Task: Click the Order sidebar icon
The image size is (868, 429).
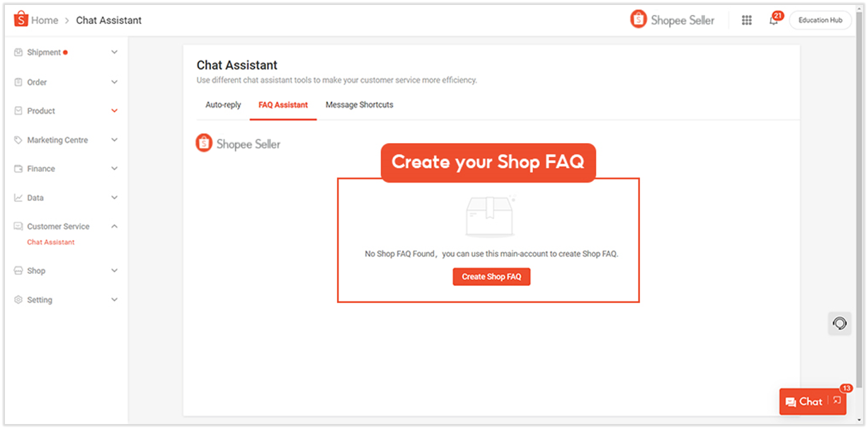Action: 18,82
